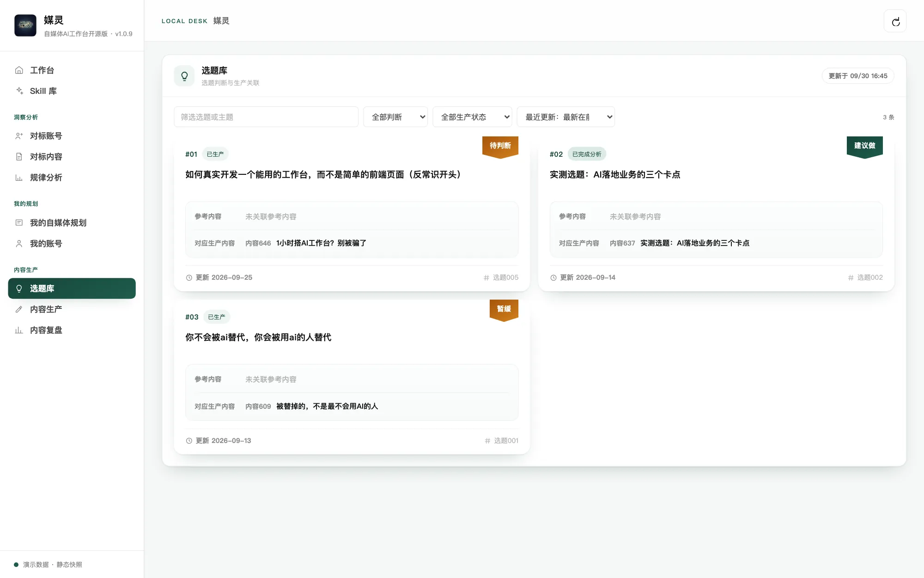Select the active 选题库 sidebar item

point(72,289)
